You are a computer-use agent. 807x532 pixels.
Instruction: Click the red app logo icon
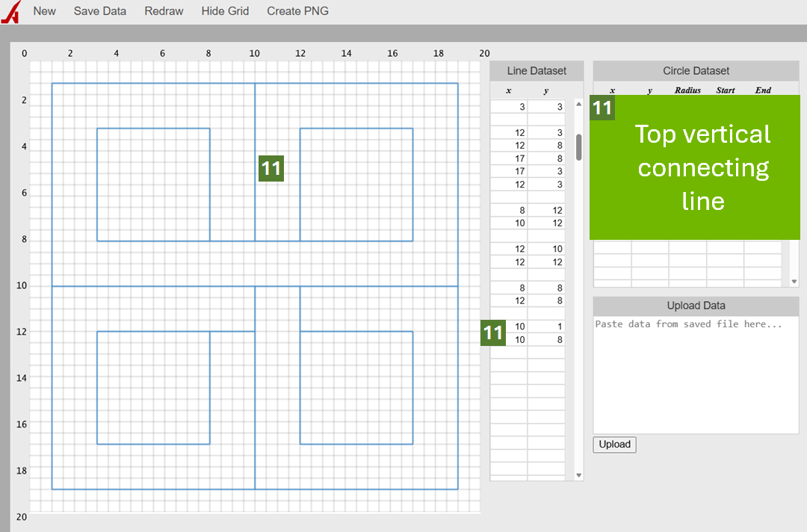[x=10, y=12]
